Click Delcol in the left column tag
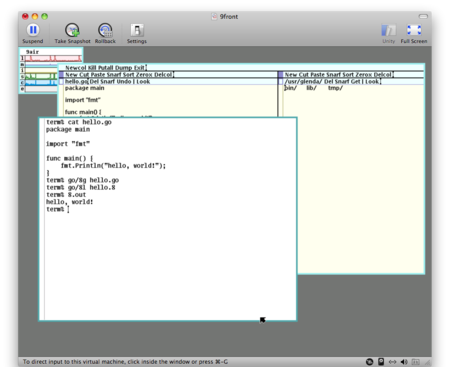Image resolution: width=450 pixels, height=367 pixels. [163, 75]
